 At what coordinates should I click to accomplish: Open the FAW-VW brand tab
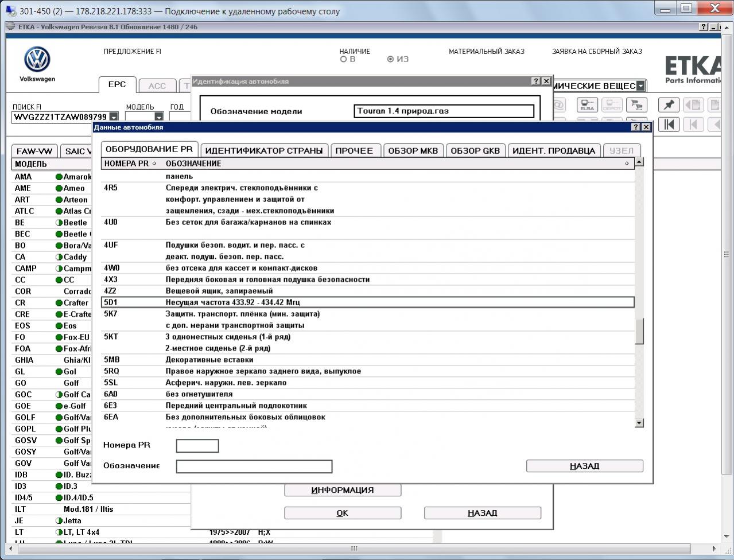(x=34, y=151)
